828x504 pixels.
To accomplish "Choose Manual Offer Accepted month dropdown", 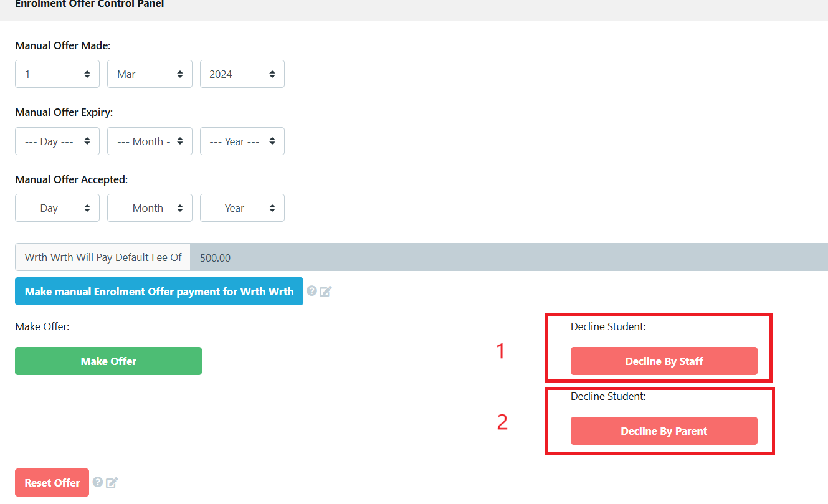I will (x=150, y=208).
